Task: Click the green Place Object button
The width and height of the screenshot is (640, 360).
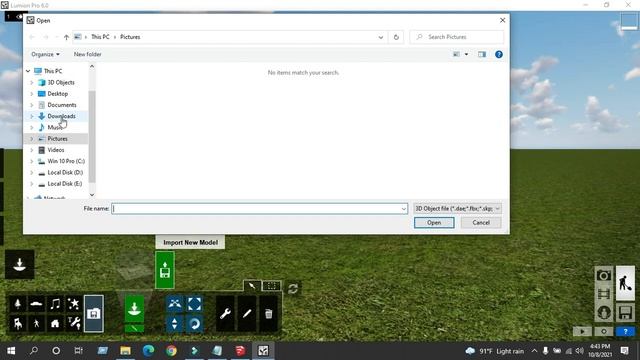Action: click(x=134, y=309)
